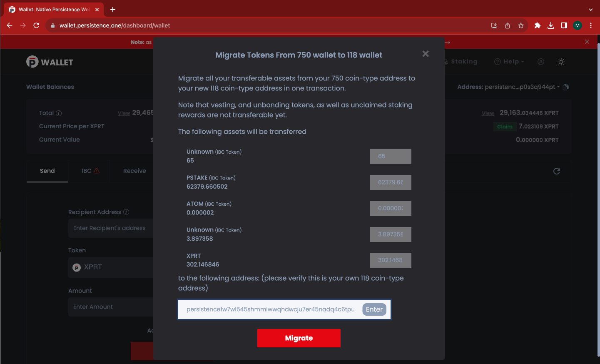Copy wallet address using clipboard icon
Viewport: 600px width, 364px height.
565,87
